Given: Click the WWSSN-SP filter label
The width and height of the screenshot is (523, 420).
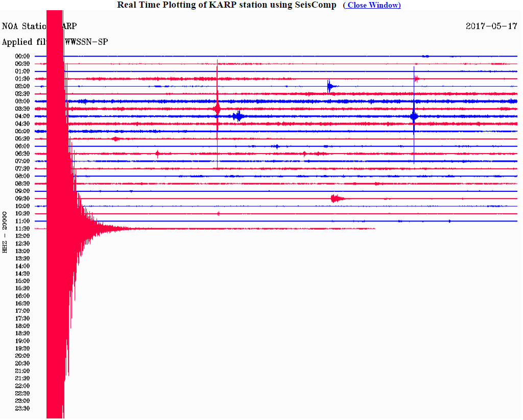Looking at the screenshot, I should pyautogui.click(x=86, y=42).
